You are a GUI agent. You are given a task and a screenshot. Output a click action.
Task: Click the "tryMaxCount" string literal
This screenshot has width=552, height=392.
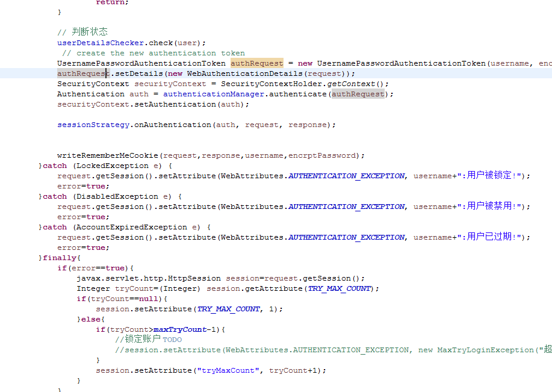click(228, 370)
